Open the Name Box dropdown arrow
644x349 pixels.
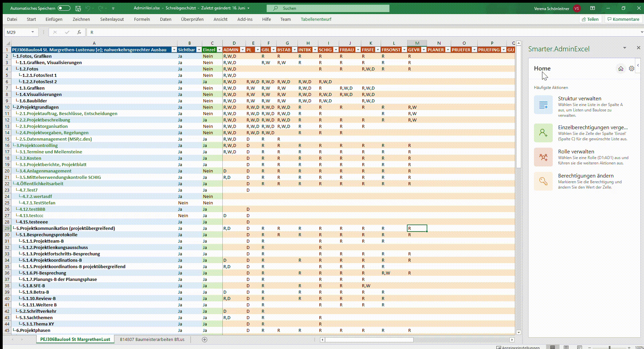33,32
